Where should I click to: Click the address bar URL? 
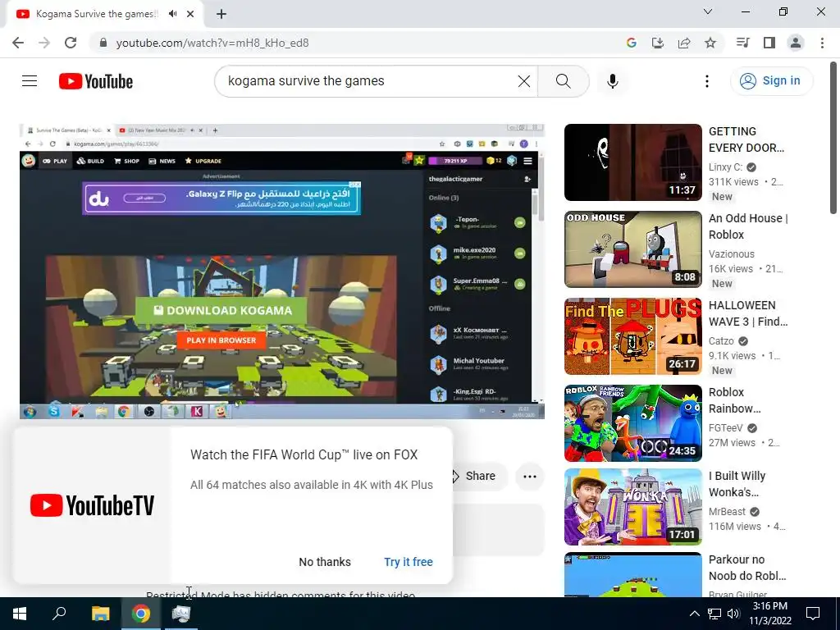point(212,43)
